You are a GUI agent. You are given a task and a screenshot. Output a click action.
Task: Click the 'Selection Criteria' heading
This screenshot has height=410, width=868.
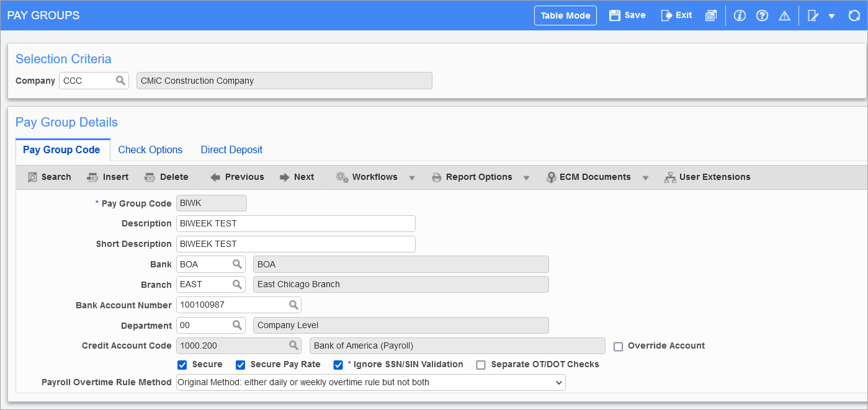[x=63, y=59]
